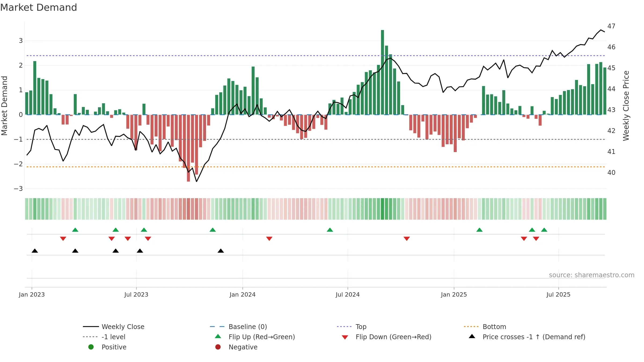The height and width of the screenshot is (362, 644).
Task: Select the green flip-up triangle near February 2025
Action: pyautogui.click(x=480, y=230)
